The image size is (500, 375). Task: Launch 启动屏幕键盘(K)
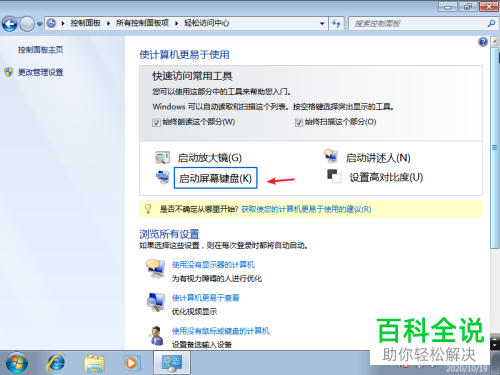(x=215, y=178)
